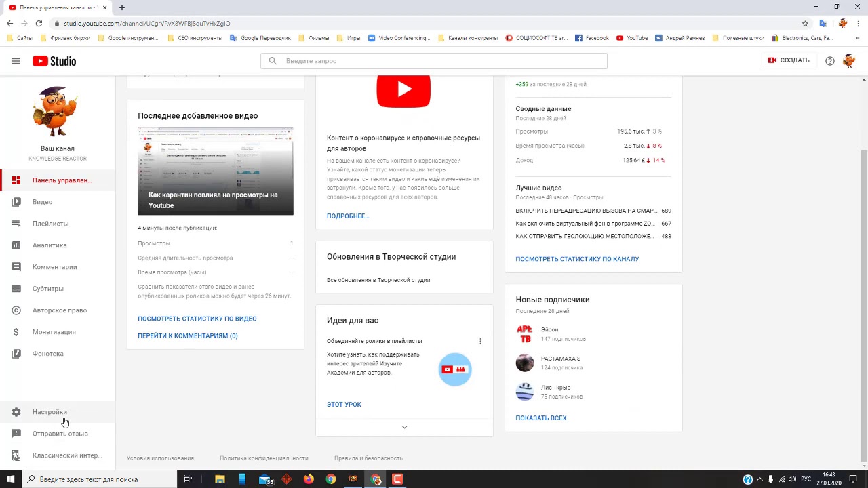Click Политика конфиденциальности footer link
The width and height of the screenshot is (868, 488).
[x=264, y=458]
